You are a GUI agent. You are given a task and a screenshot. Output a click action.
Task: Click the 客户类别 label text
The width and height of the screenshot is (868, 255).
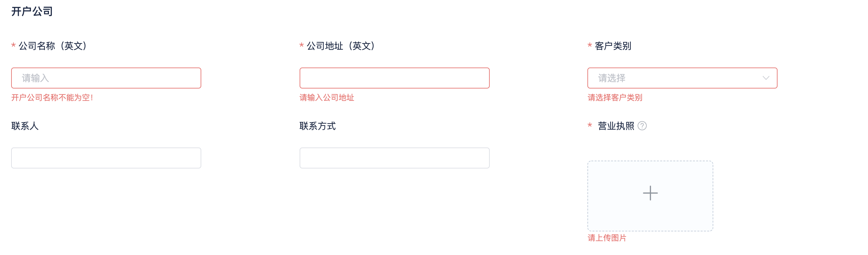[613, 46]
